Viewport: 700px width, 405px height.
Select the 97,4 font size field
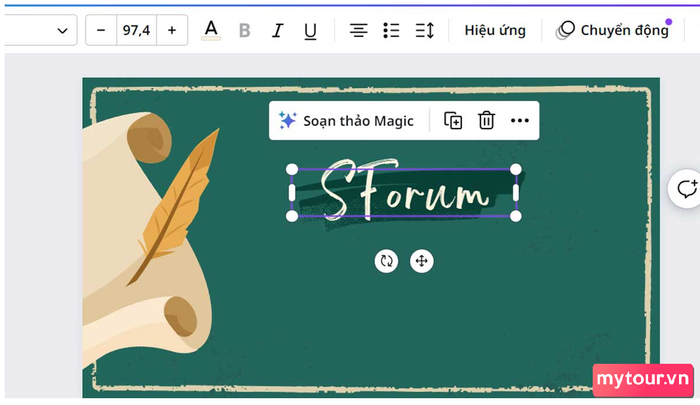137,30
